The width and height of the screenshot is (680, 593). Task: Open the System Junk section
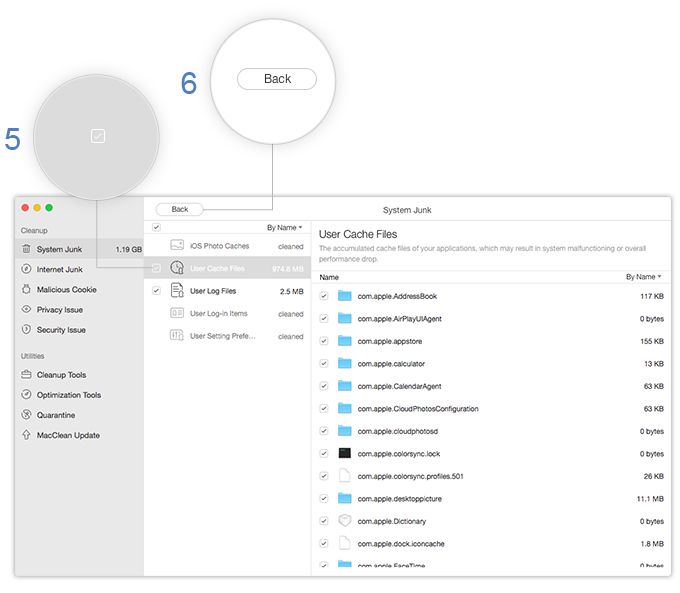(79, 249)
